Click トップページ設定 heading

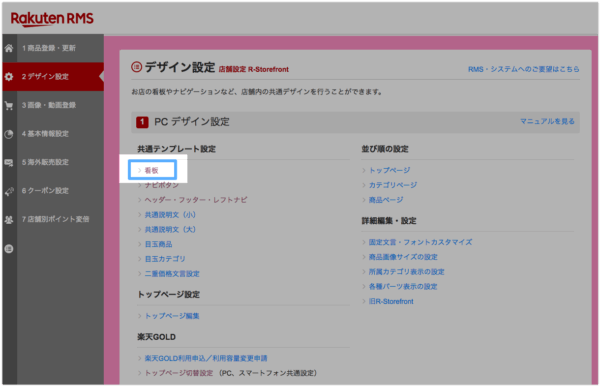168,295
